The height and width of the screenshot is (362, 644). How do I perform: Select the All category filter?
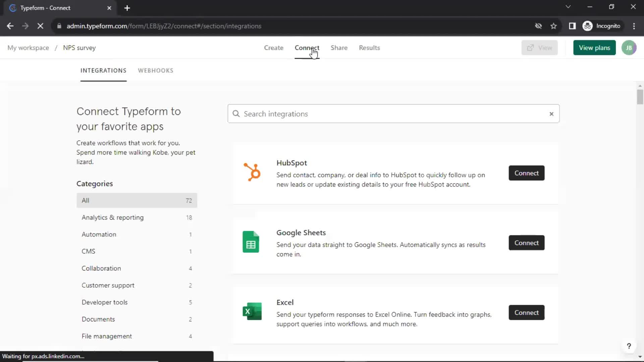pos(137,200)
